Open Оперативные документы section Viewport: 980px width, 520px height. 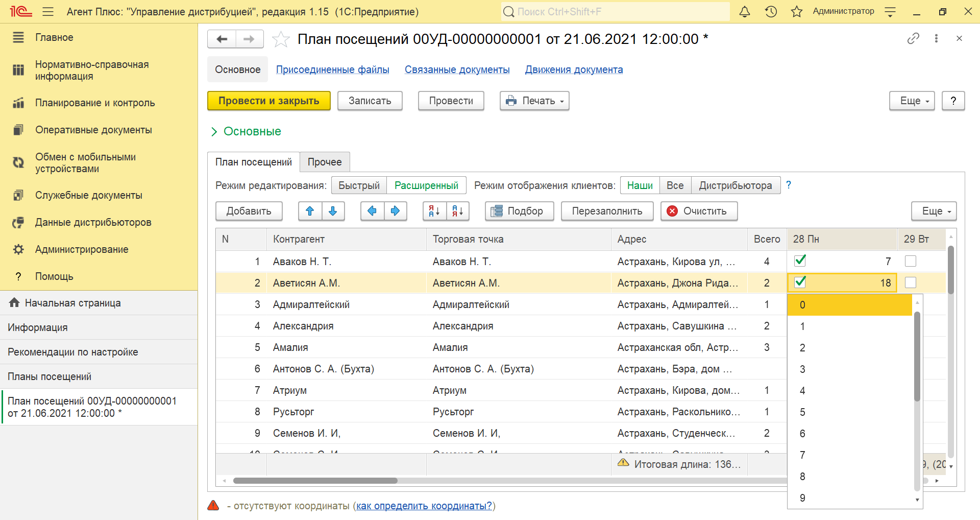pyautogui.click(x=99, y=130)
